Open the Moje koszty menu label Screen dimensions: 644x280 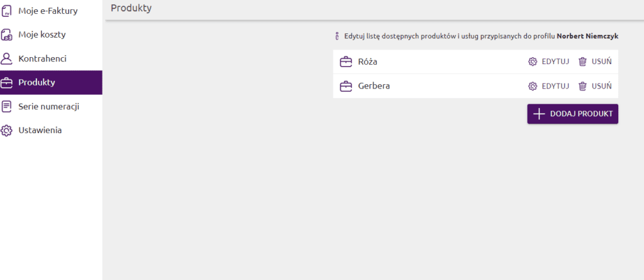[x=42, y=35]
